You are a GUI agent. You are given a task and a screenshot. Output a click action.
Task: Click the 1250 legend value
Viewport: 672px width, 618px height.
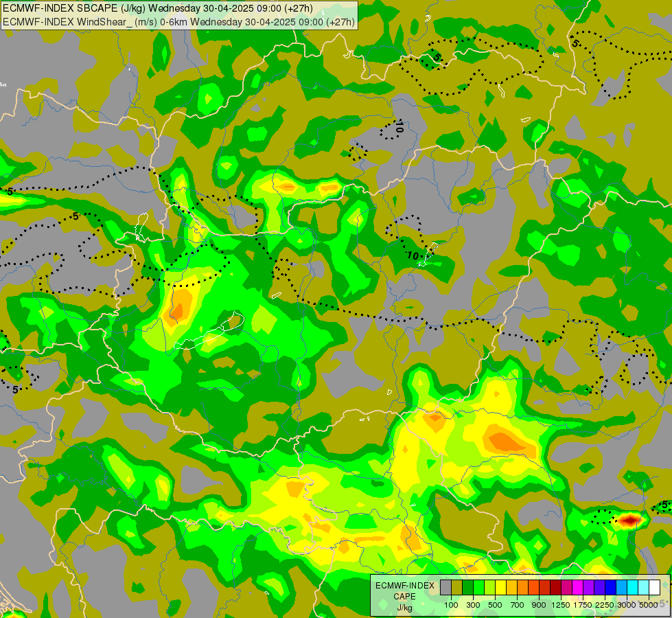pyautogui.click(x=561, y=605)
